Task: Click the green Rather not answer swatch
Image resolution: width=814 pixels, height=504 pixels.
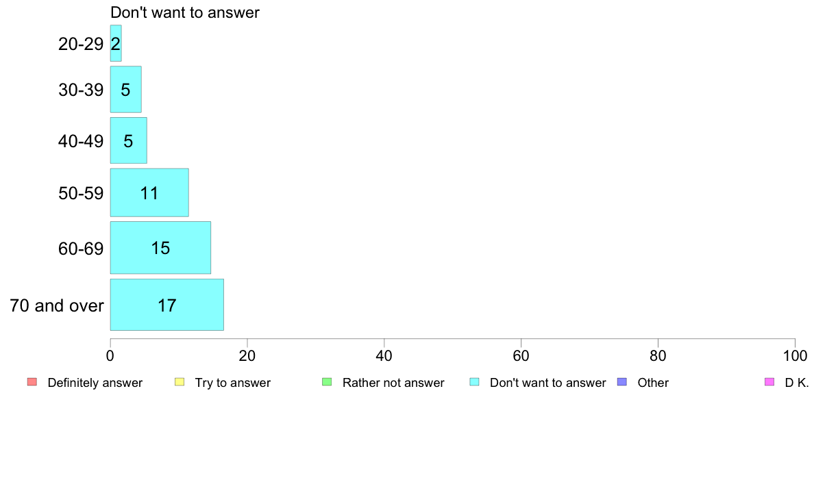Action: pos(327,382)
